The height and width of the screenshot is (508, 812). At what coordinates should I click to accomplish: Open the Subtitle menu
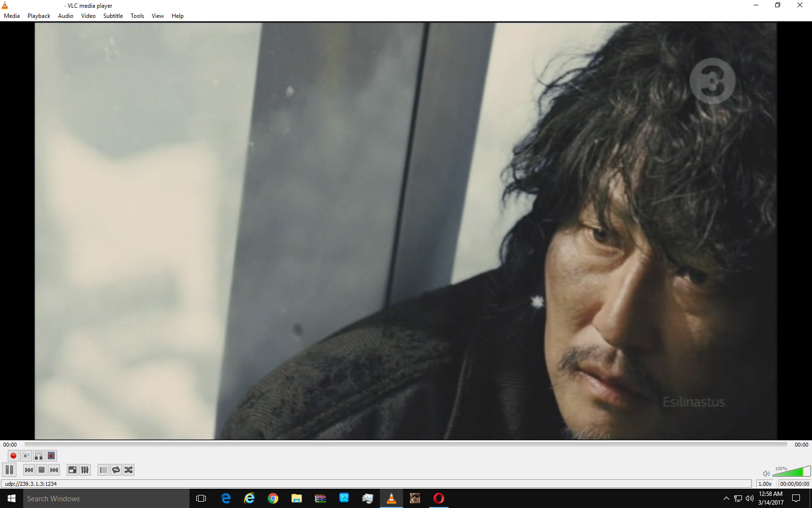point(113,16)
